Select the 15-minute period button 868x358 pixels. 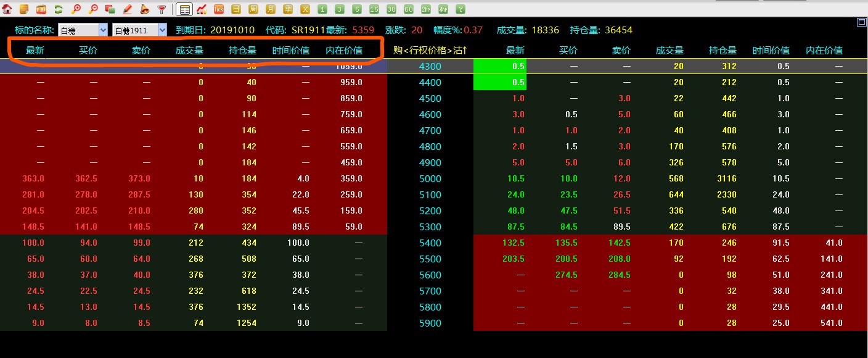point(374,9)
